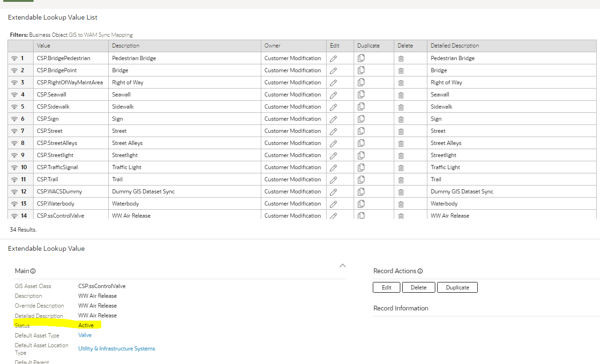Duplicate the CSP.TrafficSignal record
The height and width of the screenshot is (364, 600).
(361, 167)
